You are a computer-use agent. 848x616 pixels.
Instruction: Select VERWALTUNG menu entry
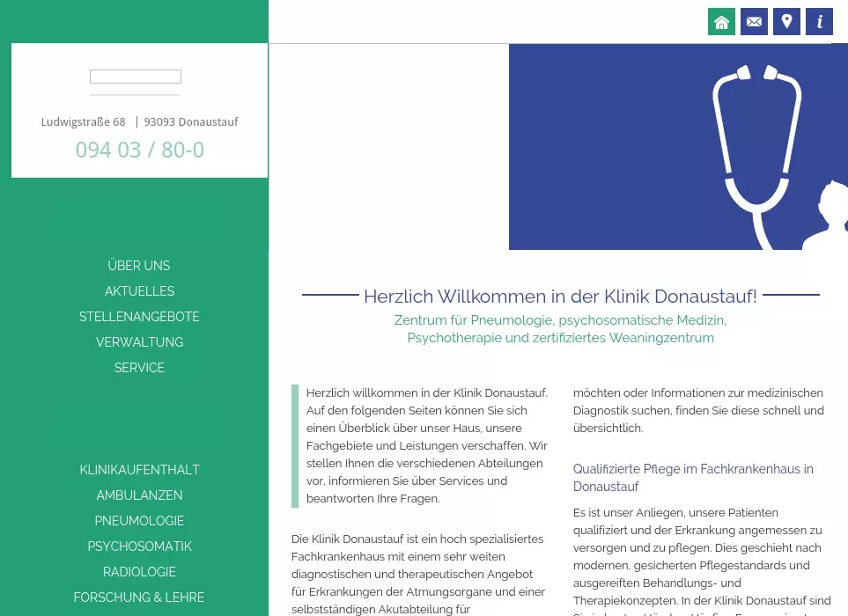[139, 342]
